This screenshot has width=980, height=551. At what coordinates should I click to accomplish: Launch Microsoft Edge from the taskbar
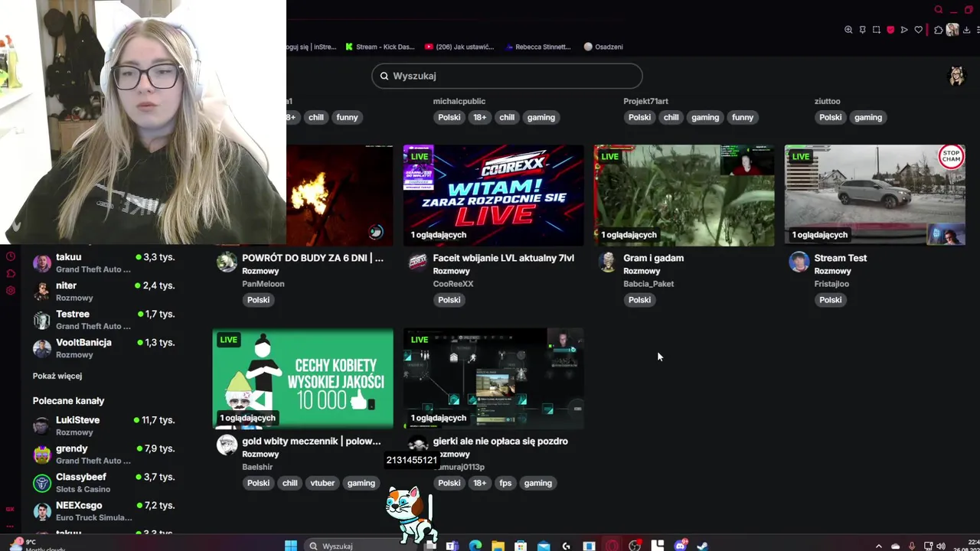[x=475, y=546]
